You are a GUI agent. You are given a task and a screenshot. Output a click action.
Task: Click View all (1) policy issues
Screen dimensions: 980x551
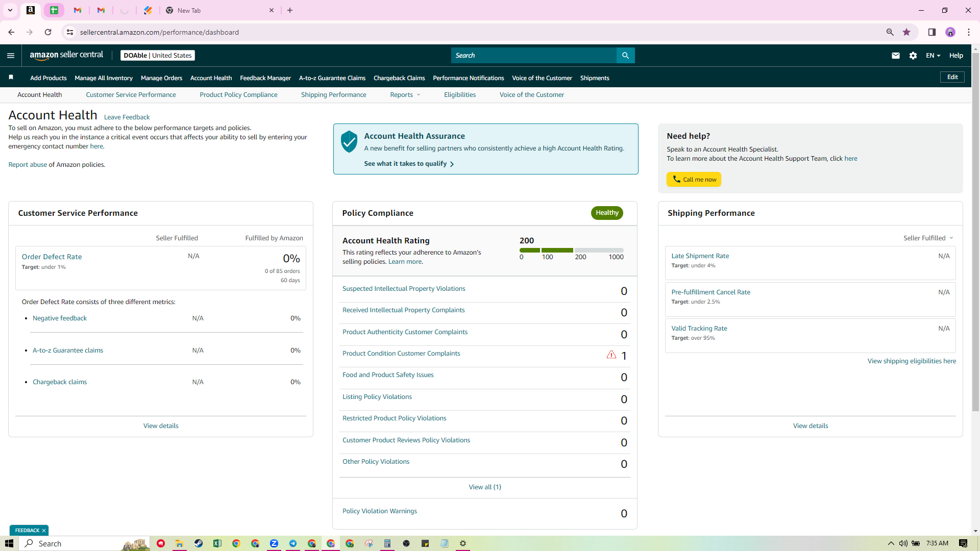pyautogui.click(x=485, y=487)
